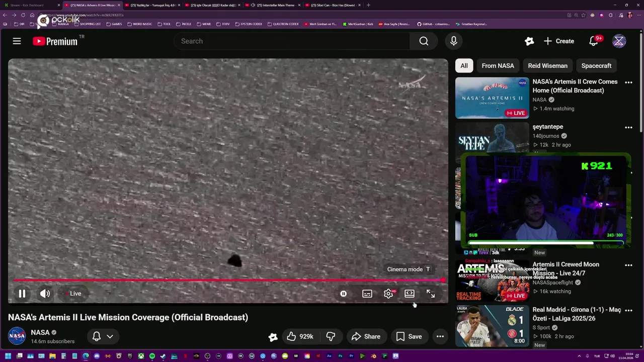Open more actions below the video
Image resolution: width=644 pixels, height=362 pixels.
pos(440,336)
